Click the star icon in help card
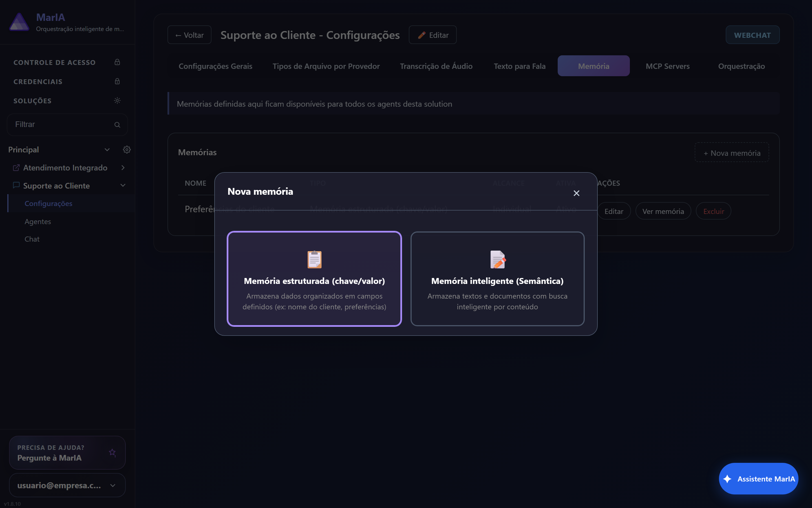This screenshot has width=812, height=508. 112,453
